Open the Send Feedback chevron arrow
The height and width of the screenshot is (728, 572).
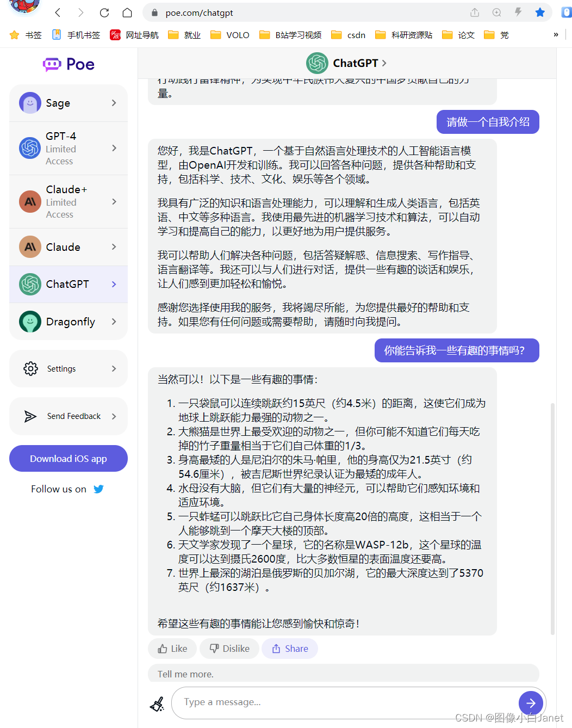pos(114,416)
